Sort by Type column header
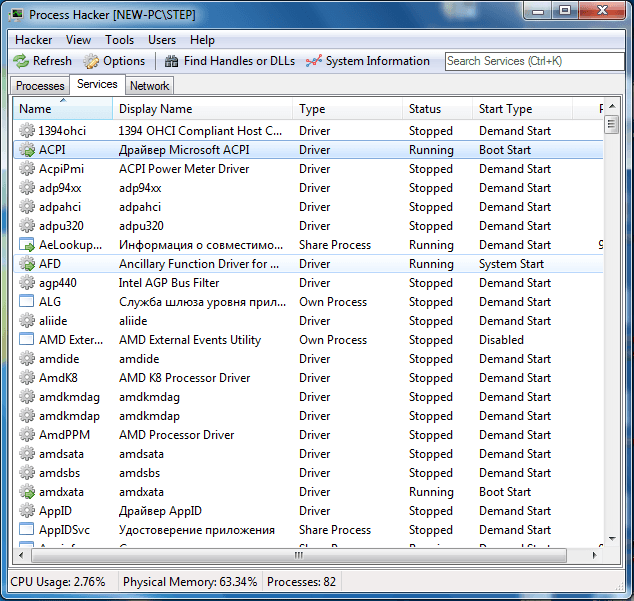The image size is (634, 601). (x=347, y=109)
